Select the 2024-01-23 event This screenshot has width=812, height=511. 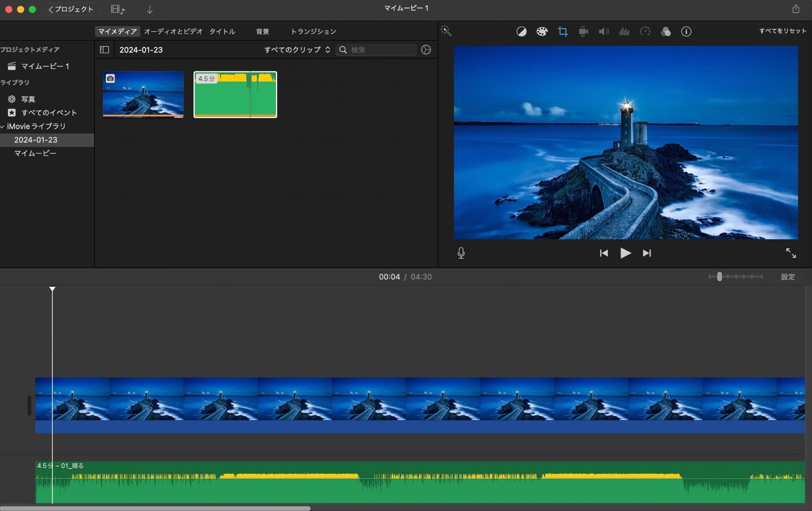(47, 140)
